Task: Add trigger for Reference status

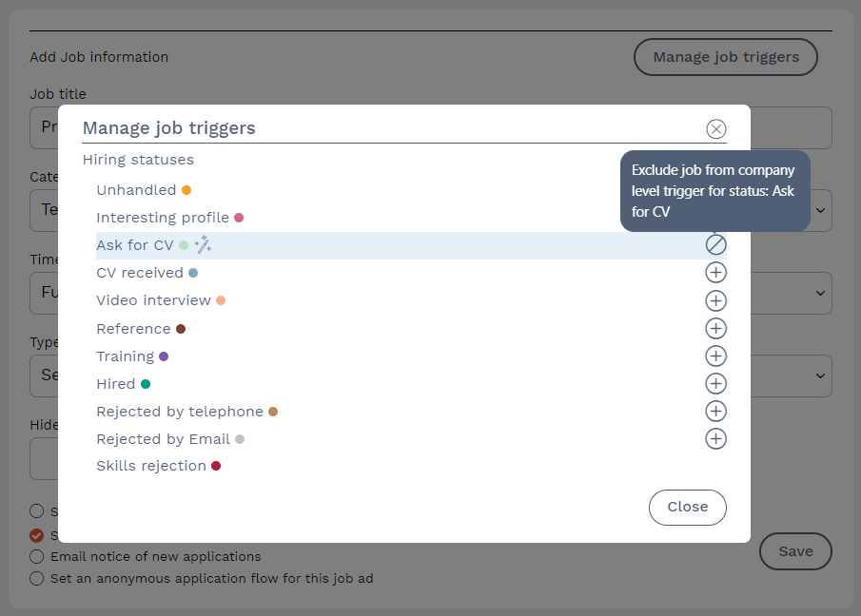Action: click(x=715, y=329)
